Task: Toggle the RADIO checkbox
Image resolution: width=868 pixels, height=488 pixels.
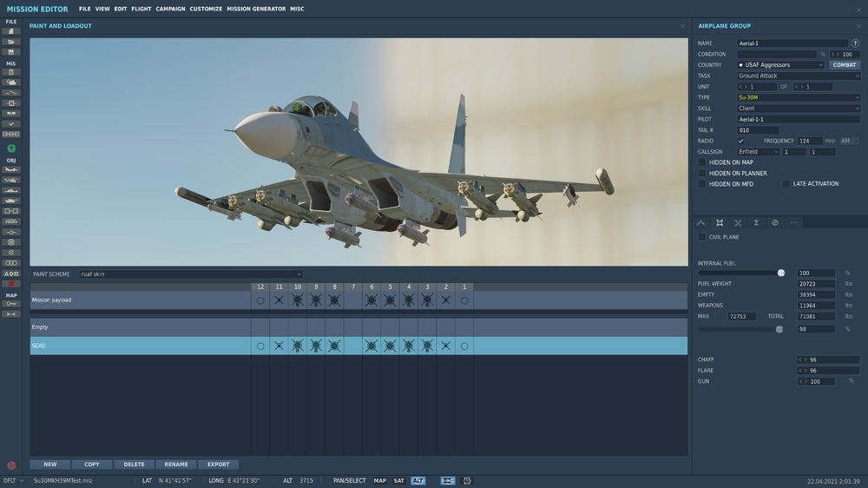Action: tap(740, 141)
